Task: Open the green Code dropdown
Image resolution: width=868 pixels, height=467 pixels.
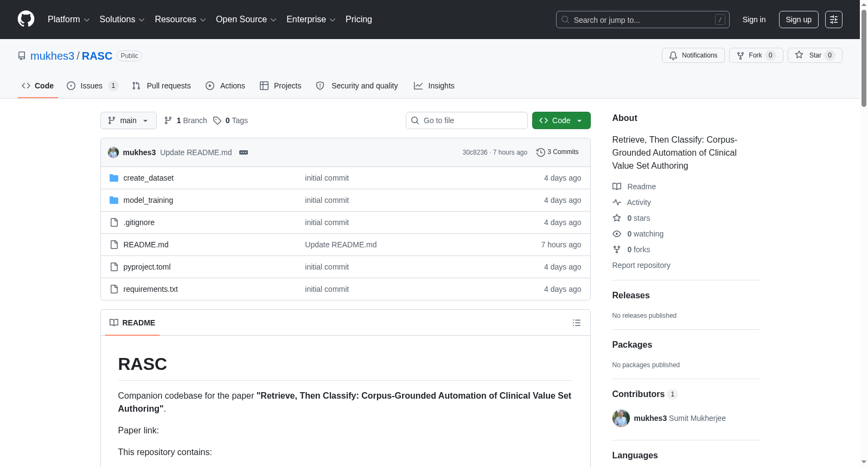Action: [x=561, y=120]
